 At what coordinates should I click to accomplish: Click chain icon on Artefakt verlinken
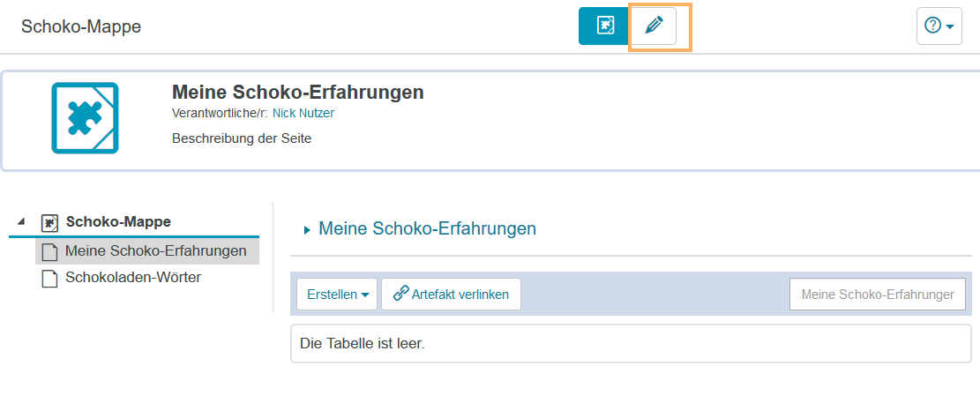click(400, 294)
